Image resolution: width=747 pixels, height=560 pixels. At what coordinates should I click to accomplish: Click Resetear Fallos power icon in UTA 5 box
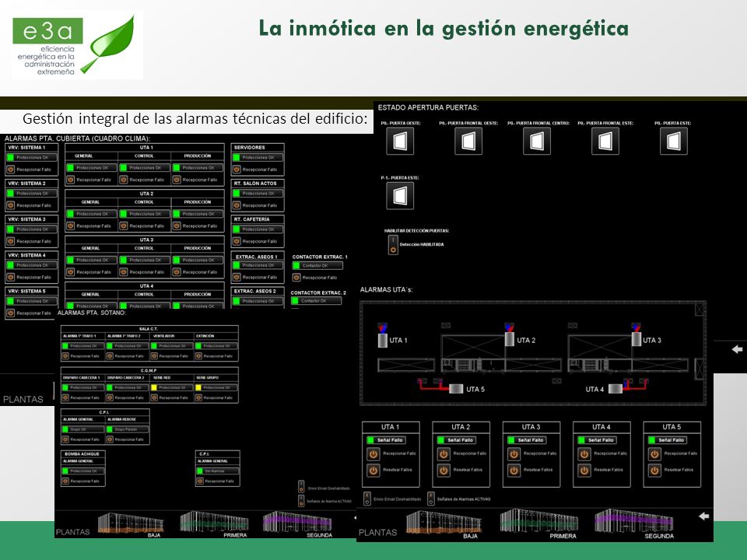pyautogui.click(x=654, y=470)
